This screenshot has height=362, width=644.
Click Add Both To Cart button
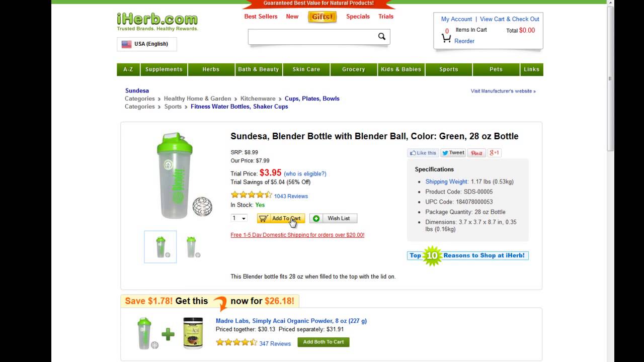(324, 342)
